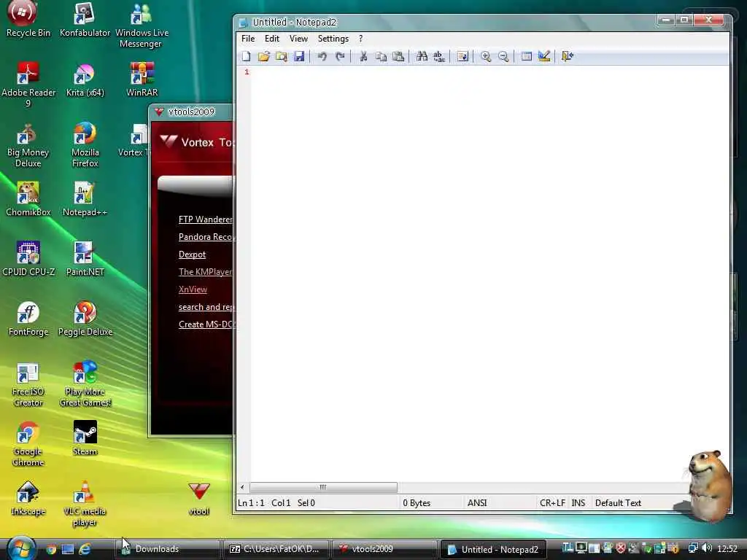The height and width of the screenshot is (560, 747).
Task: Save the document using the floppy icon
Action: pos(298,56)
